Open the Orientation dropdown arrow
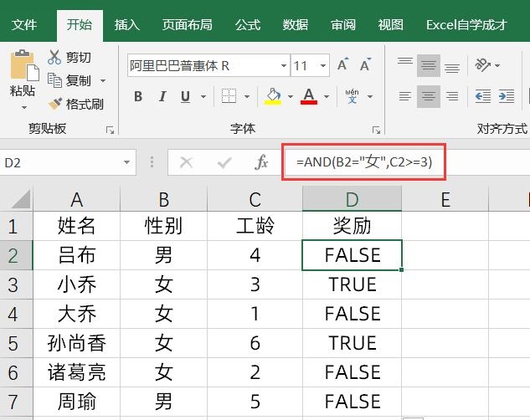The image size is (530, 420). click(497, 65)
